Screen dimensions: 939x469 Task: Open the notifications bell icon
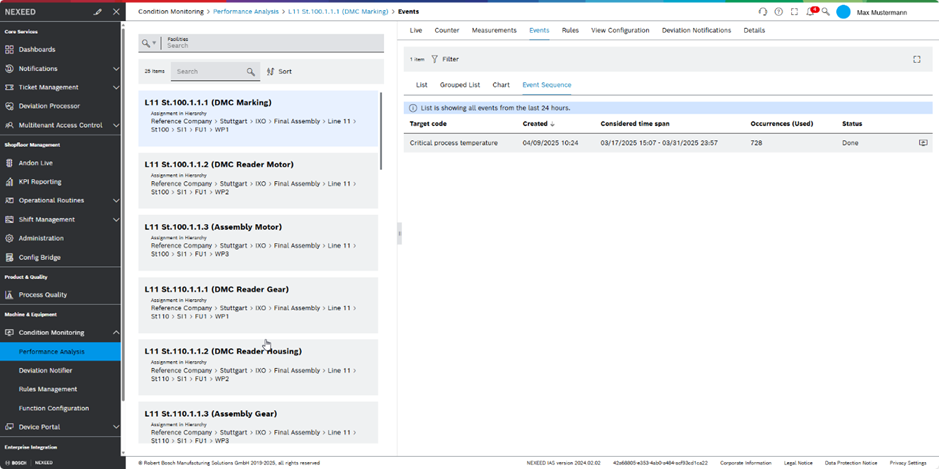click(x=810, y=12)
